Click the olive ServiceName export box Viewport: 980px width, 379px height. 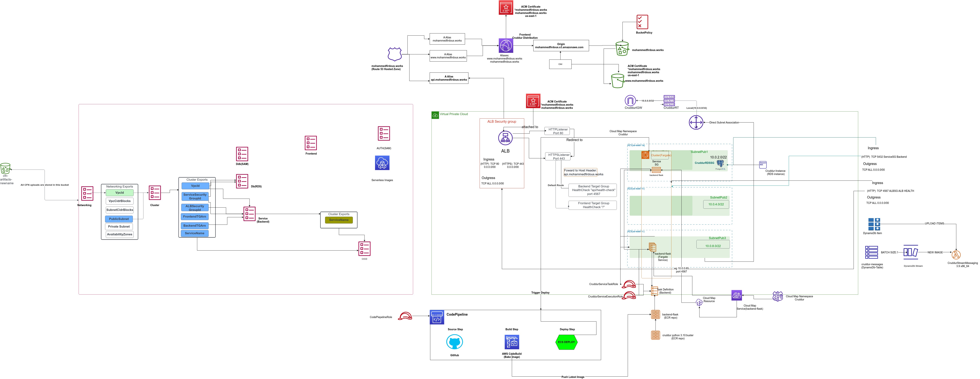[339, 220]
